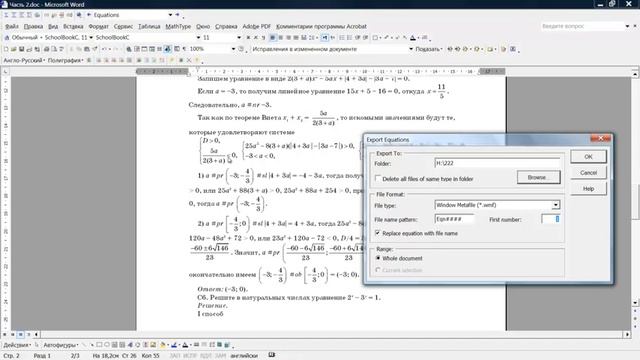The height and width of the screenshot is (360, 640).
Task: Open the Формат menu
Action: pyautogui.click(x=98, y=26)
